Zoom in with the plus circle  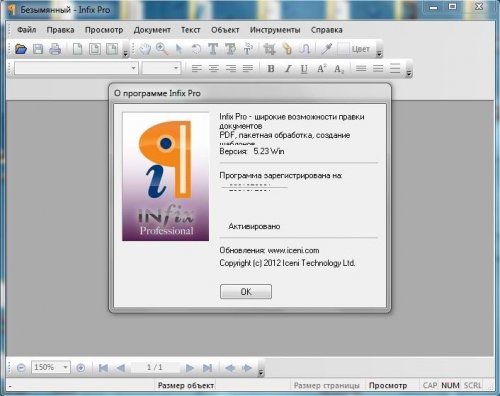(x=80, y=368)
